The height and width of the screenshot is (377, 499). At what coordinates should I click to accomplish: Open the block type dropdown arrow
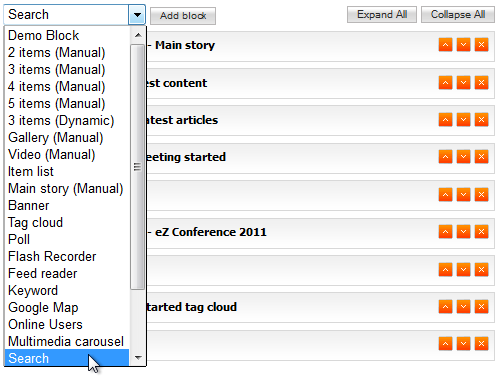[137, 15]
